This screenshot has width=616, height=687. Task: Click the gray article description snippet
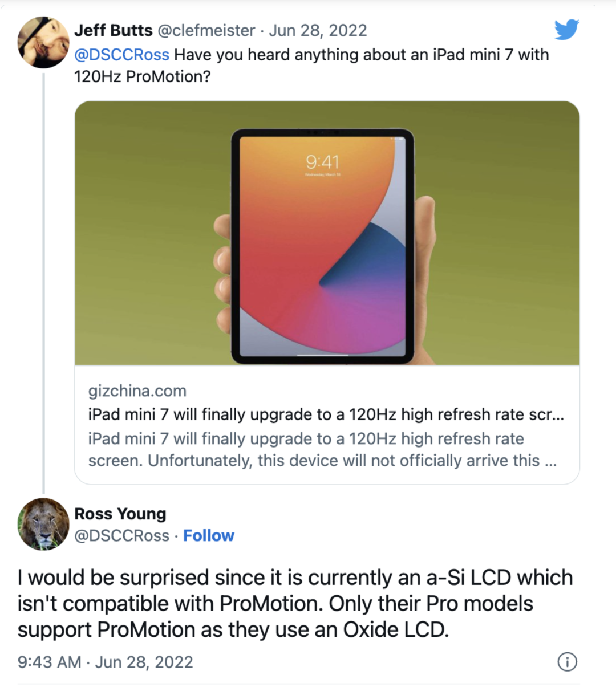pos(322,449)
